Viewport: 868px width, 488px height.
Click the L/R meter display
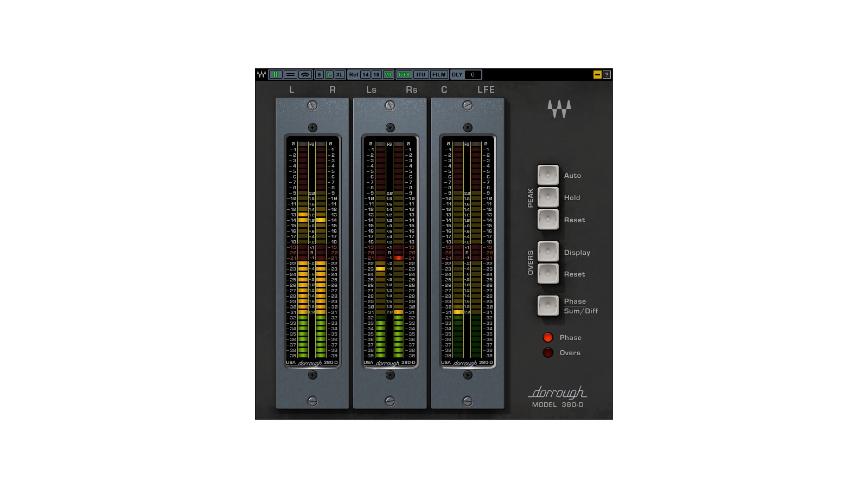[x=312, y=251]
